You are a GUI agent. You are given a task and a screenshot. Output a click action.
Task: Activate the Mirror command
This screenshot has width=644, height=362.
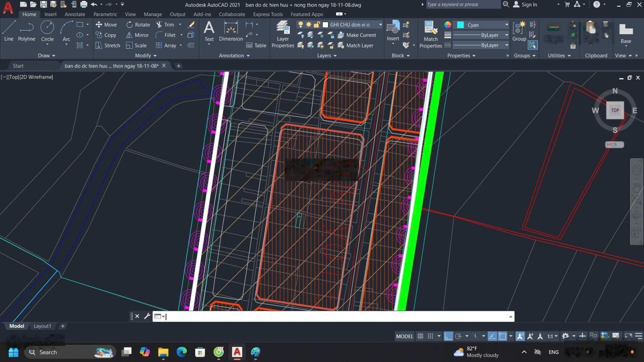[x=137, y=35]
